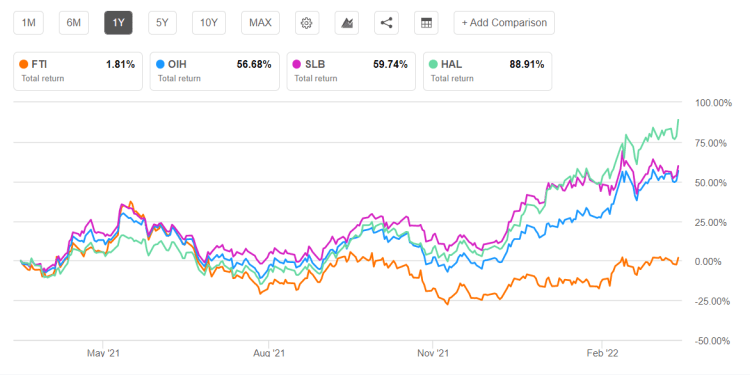Click the 88.91% HAL return value
This screenshot has width=750, height=375.
527,65
